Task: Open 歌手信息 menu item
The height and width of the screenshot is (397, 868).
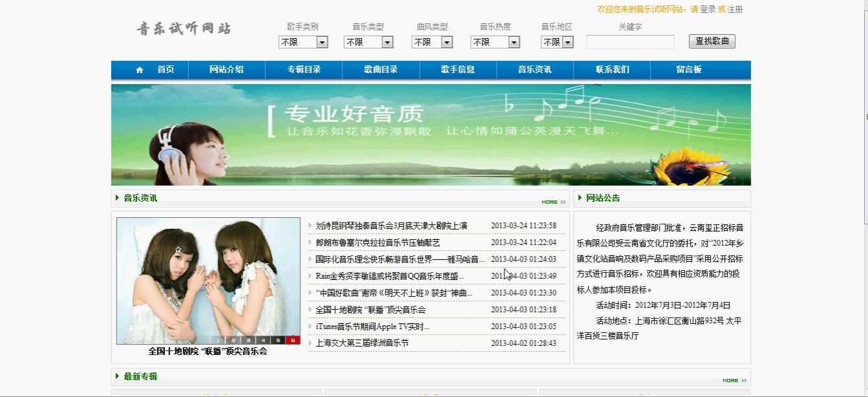Action: click(x=458, y=70)
